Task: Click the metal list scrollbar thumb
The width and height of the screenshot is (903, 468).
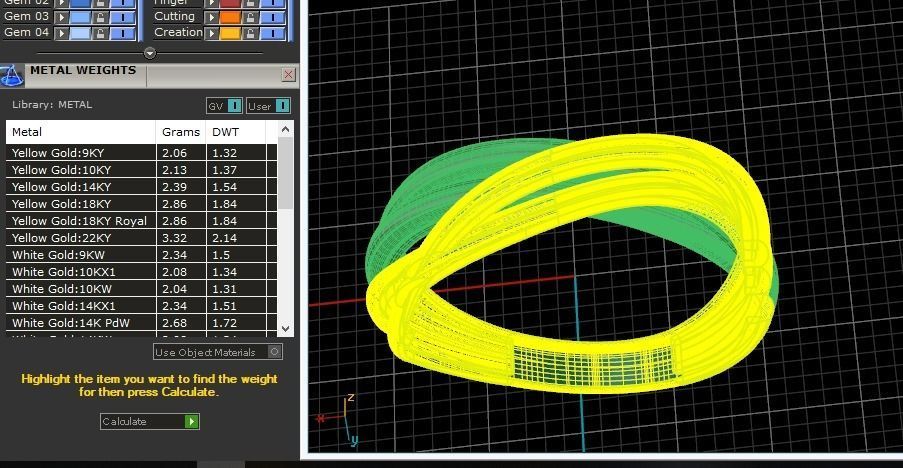Action: pos(286,173)
